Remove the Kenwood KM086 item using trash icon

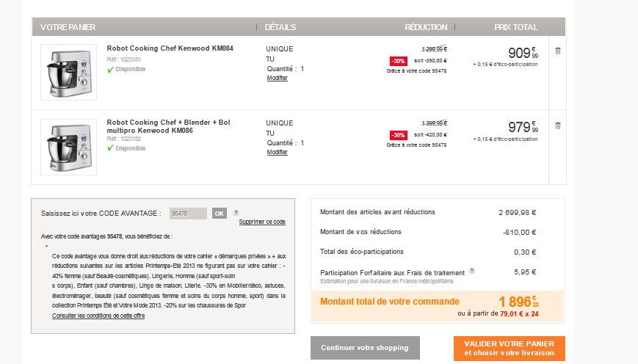(557, 125)
